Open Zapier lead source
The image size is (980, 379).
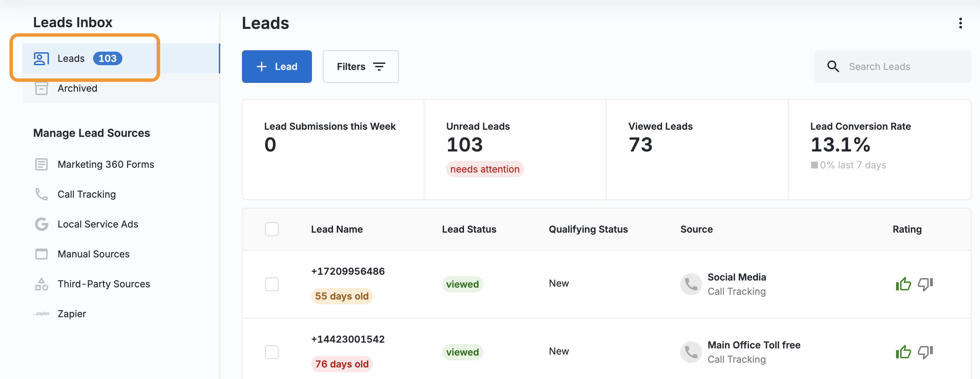pos(71,314)
